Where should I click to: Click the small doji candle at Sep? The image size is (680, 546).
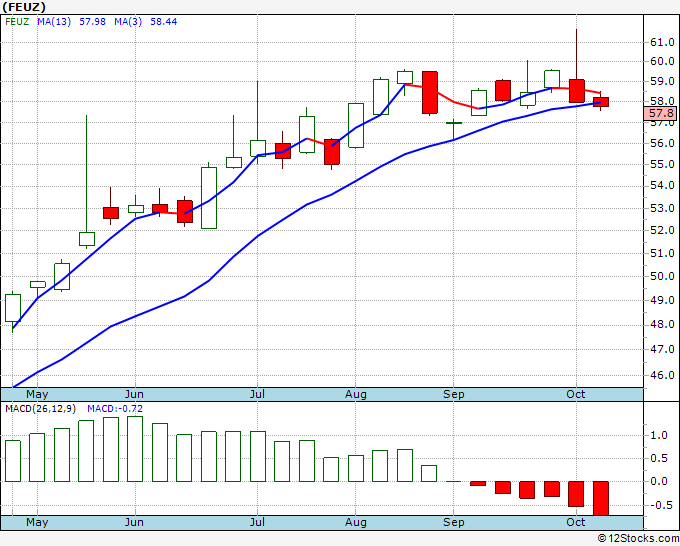pyautogui.click(x=454, y=123)
